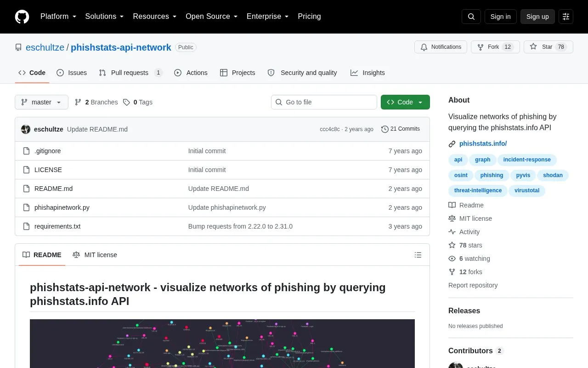Expand the Enterprise menu

pos(268,17)
